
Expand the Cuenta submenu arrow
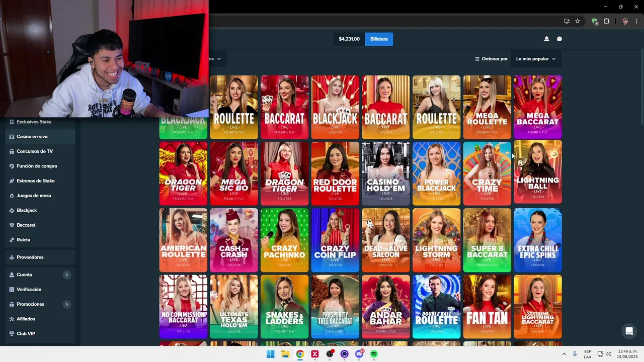coord(66,275)
